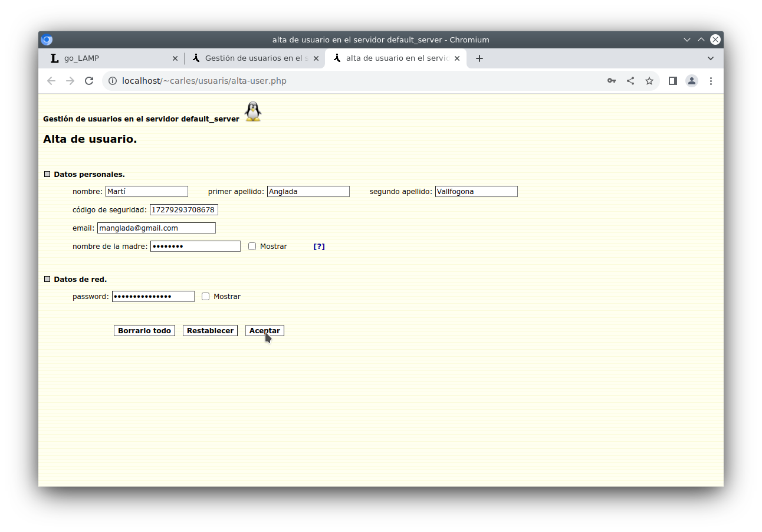Screen dimensions: 762x532
Task: Open the saved passwords key icon
Action: click(612, 81)
